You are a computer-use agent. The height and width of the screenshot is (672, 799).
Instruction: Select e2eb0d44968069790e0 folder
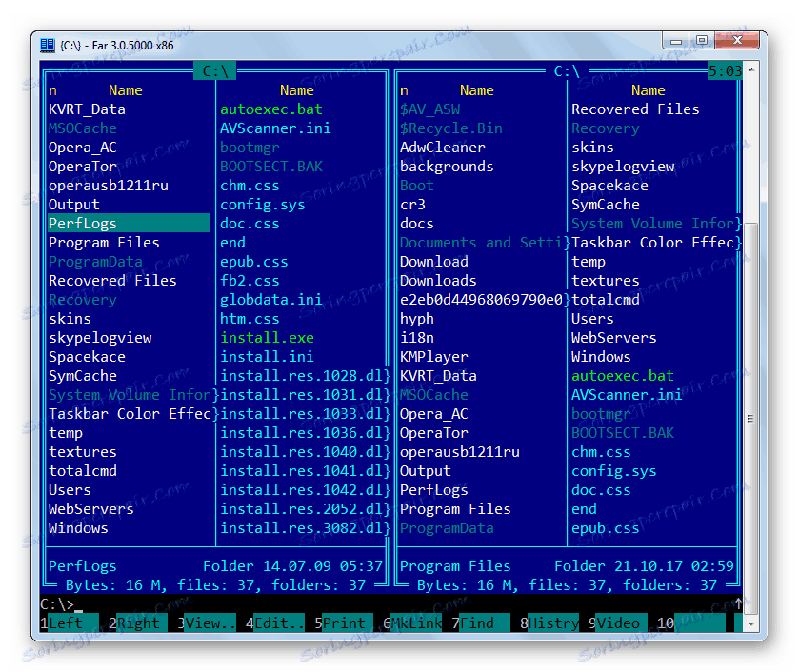tap(481, 300)
